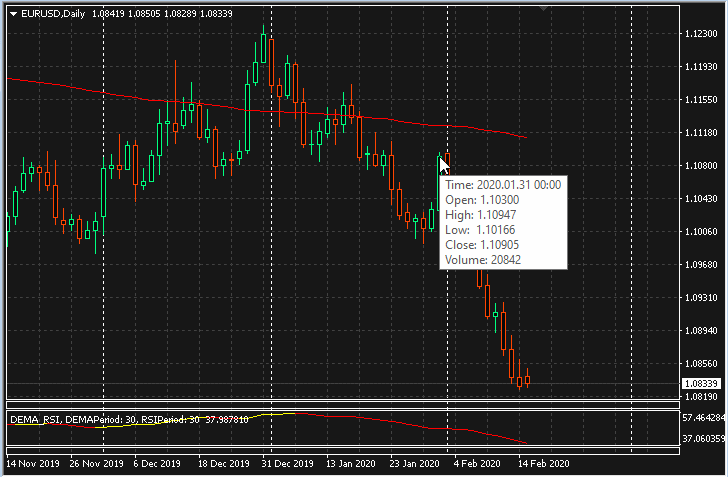Click the tooltip Volume: 20842 line
Viewport: 728px width, 477px height.
click(x=483, y=260)
